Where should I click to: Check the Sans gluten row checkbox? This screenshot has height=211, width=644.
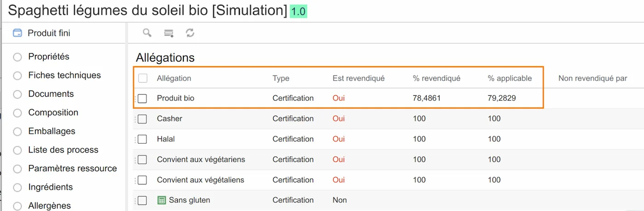tap(143, 200)
